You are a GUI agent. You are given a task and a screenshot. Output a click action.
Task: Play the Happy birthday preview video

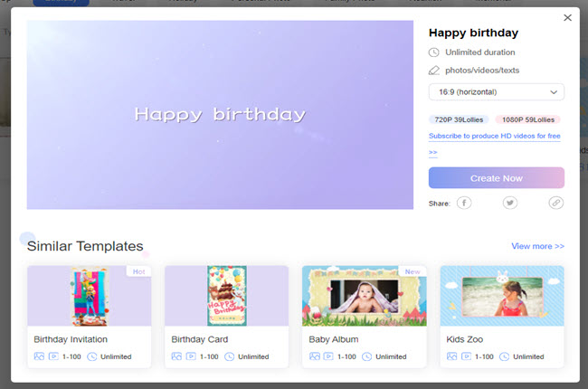point(220,115)
